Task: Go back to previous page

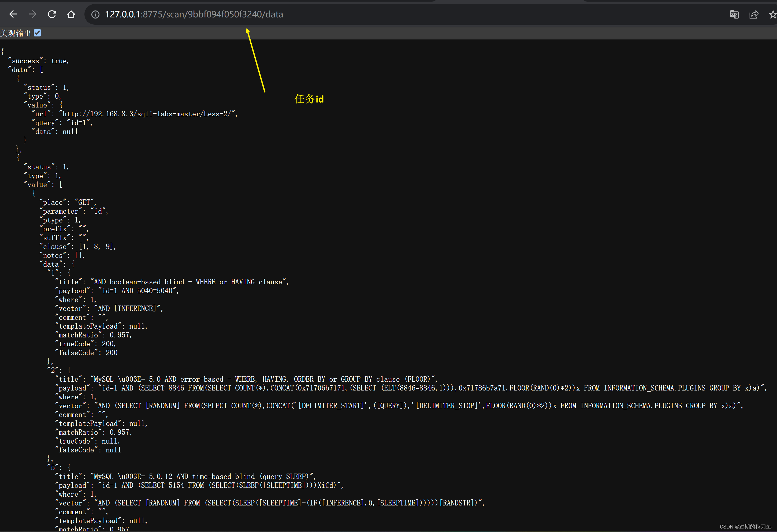Action: tap(13, 14)
